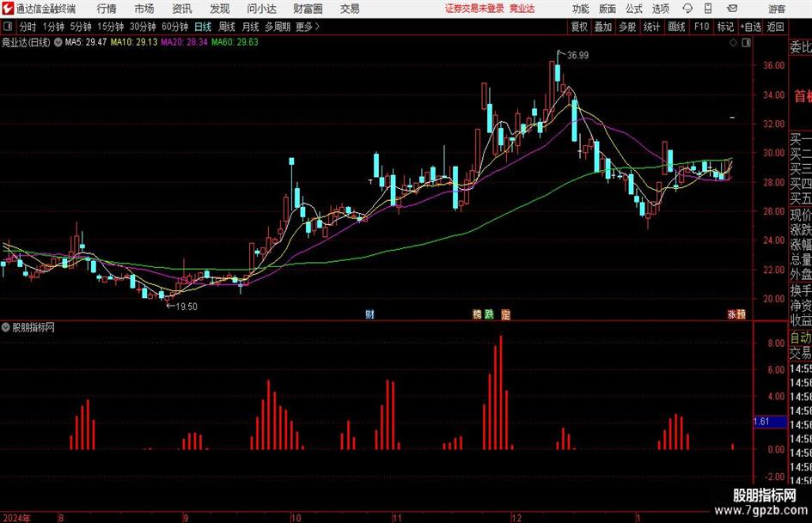Select the 周线 weekly period
812x523 pixels.
pyautogui.click(x=227, y=27)
